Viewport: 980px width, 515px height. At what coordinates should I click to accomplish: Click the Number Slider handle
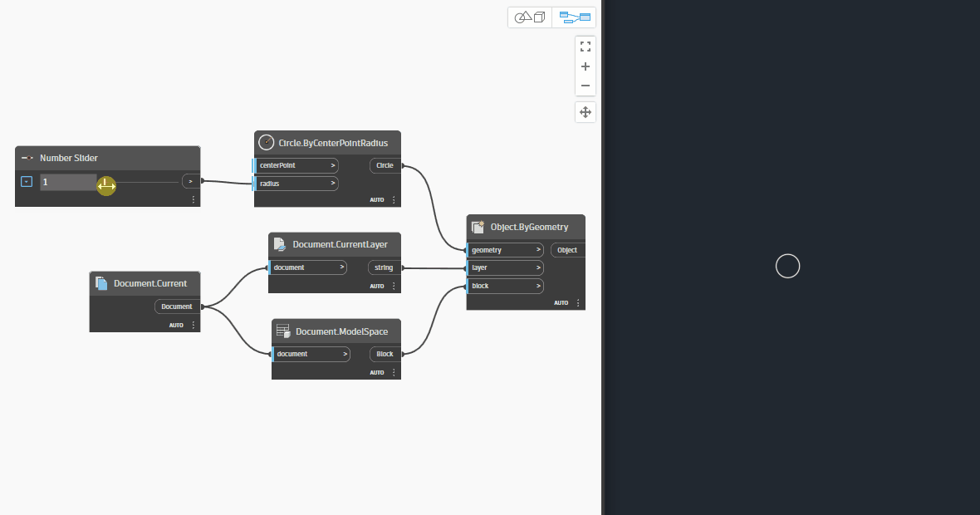pos(106,185)
